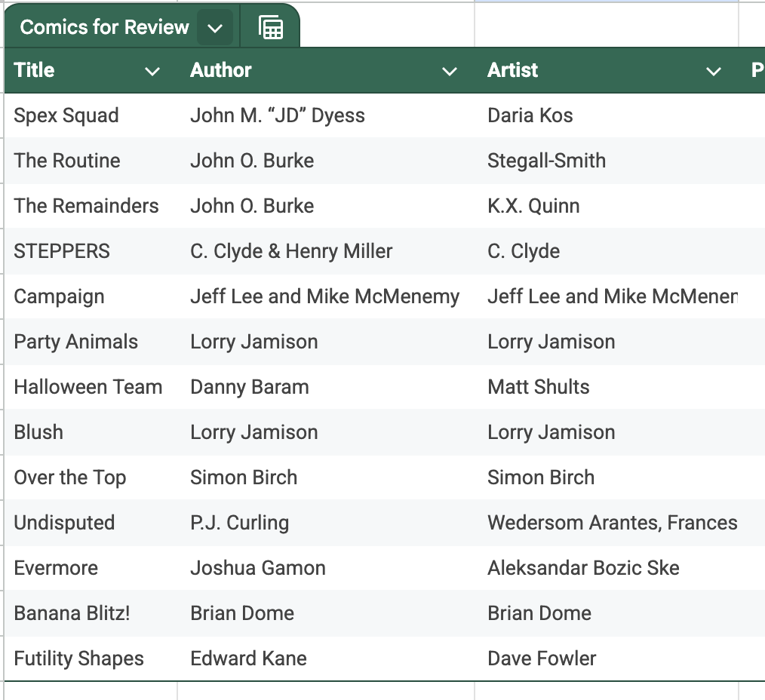The image size is (765, 700).
Task: Select the Halloween Team title cell
Action: (91, 387)
